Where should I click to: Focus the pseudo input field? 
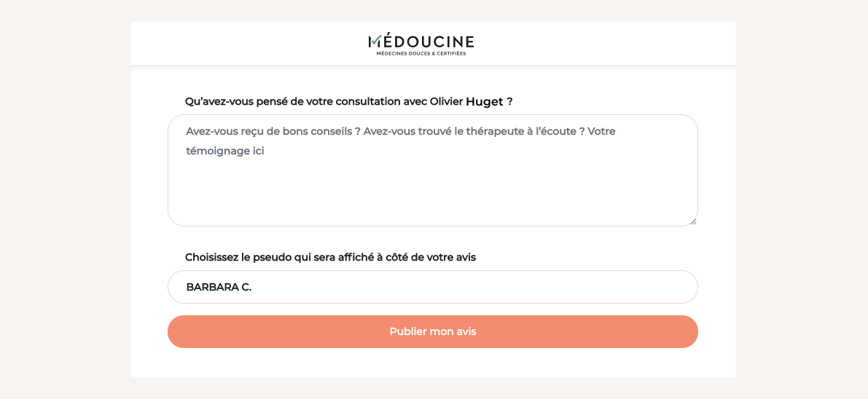pyautogui.click(x=432, y=287)
